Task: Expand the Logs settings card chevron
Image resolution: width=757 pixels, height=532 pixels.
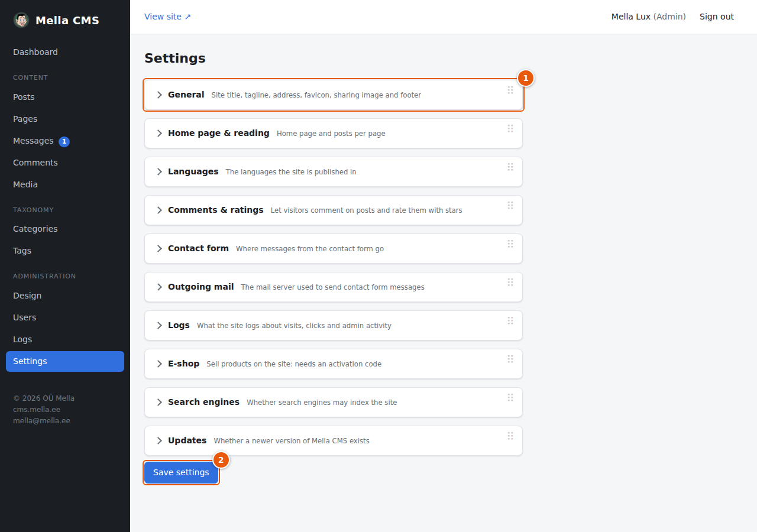Action: click(x=159, y=326)
